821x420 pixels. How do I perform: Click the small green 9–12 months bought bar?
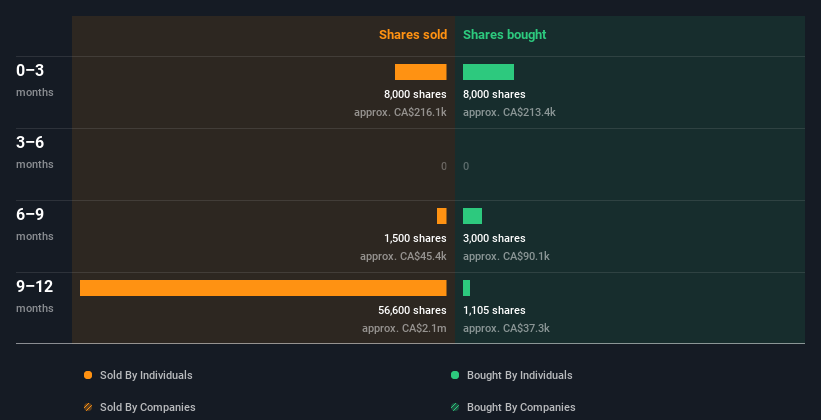[x=467, y=288]
